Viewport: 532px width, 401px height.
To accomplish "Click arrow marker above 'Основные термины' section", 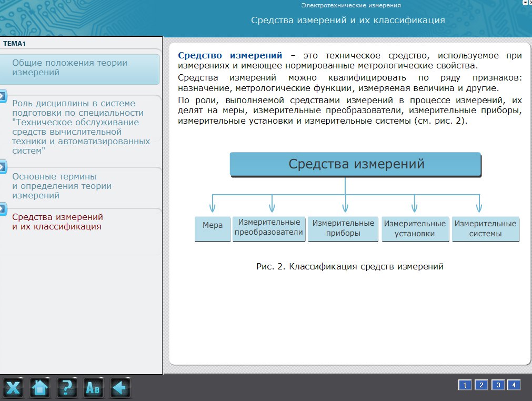I will (3, 167).
